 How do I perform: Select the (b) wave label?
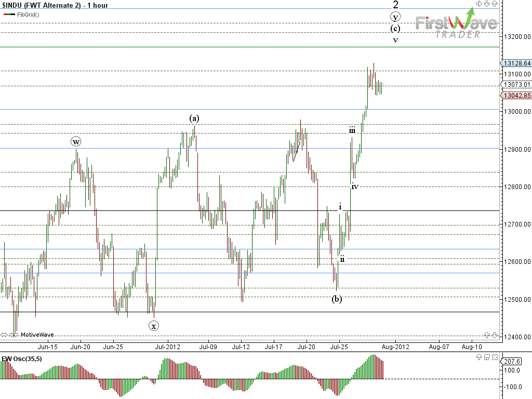pos(337,299)
